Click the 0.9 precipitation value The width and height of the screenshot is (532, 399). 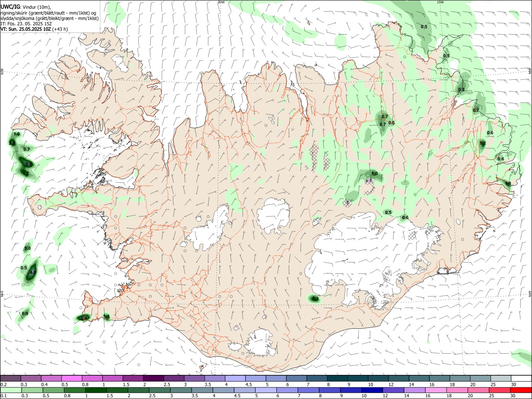point(25,314)
